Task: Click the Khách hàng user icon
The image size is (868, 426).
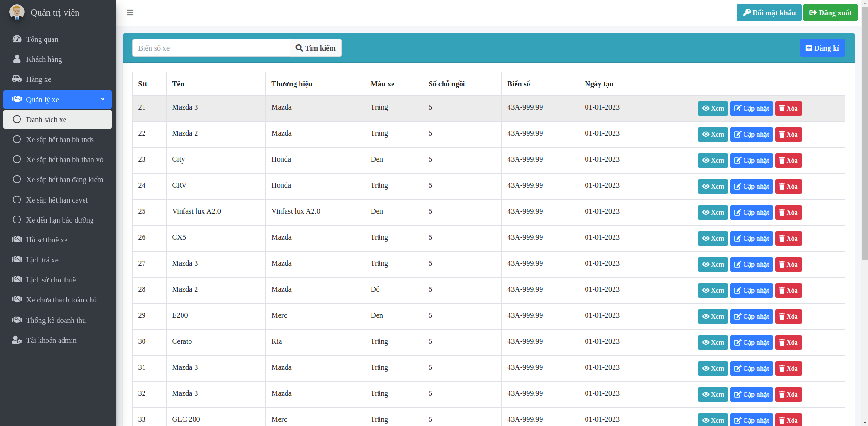Action: [x=17, y=59]
